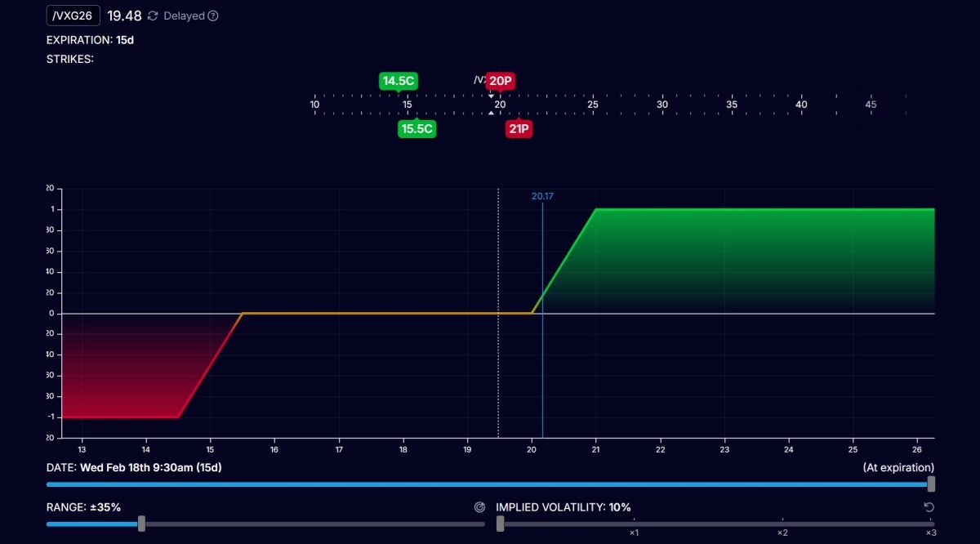The image size is (980, 544).
Task: Click the Delayed status label
Action: click(x=184, y=16)
